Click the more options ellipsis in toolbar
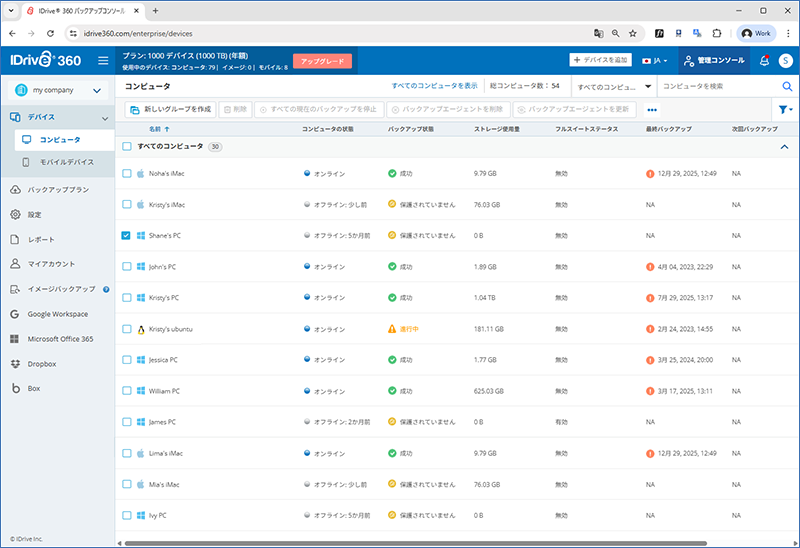The image size is (800, 548). click(x=652, y=109)
